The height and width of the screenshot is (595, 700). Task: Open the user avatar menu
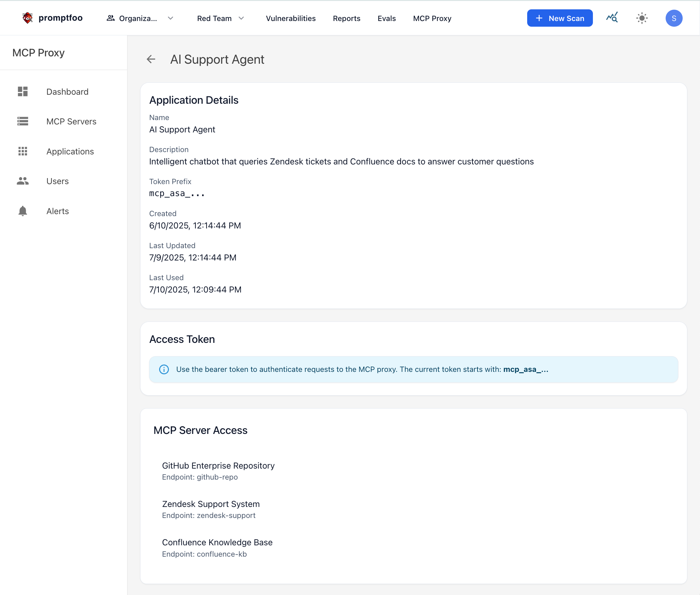(673, 18)
